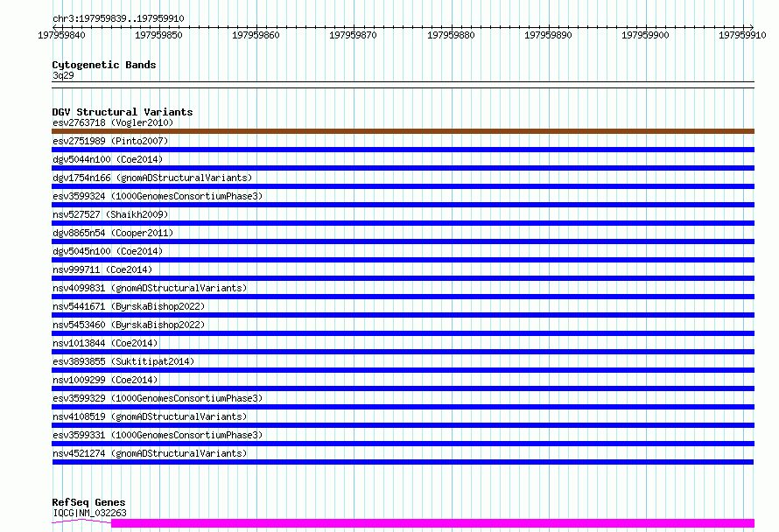Click the blue bar under nsv527527
Screen dimensions: 779x532
pyautogui.click(x=403, y=223)
